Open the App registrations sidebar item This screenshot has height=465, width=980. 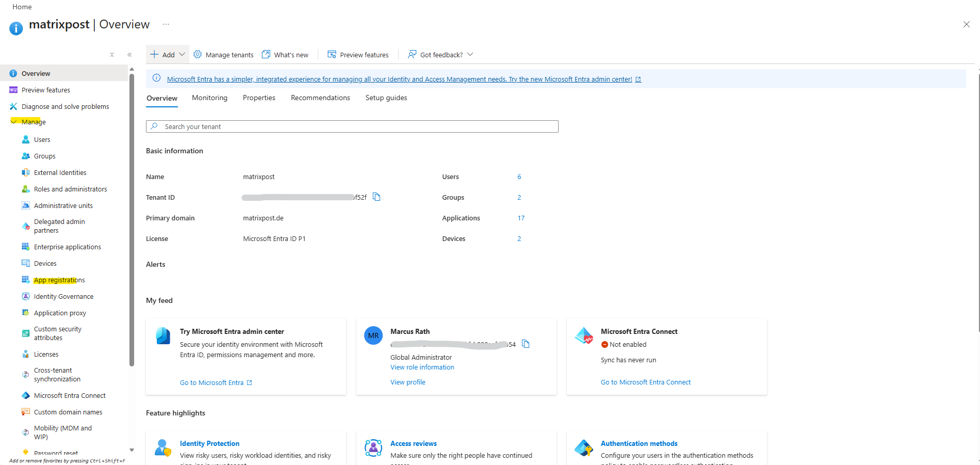tap(59, 280)
